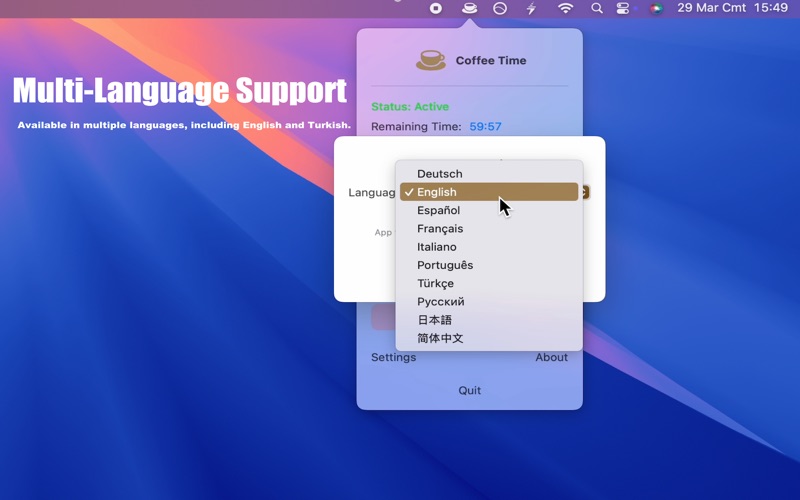Click the date and time clock
This screenshot has width=800, height=500.
pyautogui.click(x=732, y=8)
